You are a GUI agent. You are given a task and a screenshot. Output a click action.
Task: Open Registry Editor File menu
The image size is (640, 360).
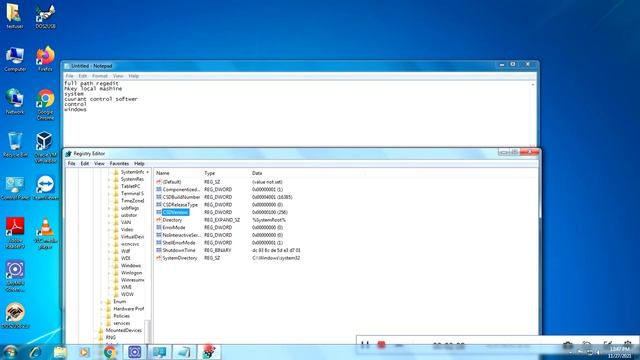click(71, 163)
